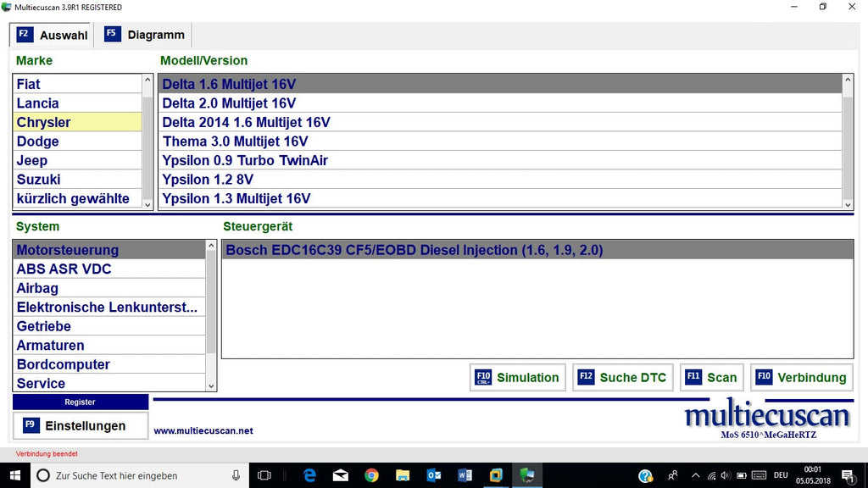Select Bosch EDC16C39 control unit
868x488 pixels.
pos(537,250)
